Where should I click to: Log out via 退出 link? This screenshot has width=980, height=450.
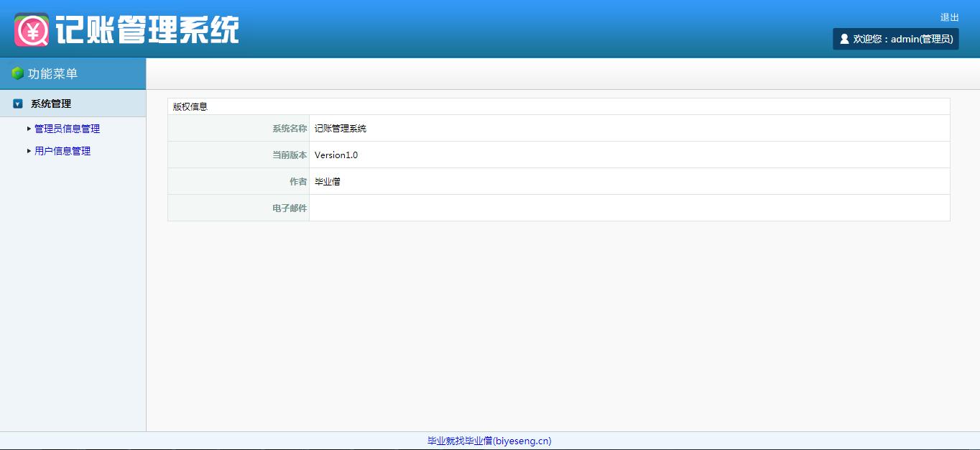[x=949, y=17]
